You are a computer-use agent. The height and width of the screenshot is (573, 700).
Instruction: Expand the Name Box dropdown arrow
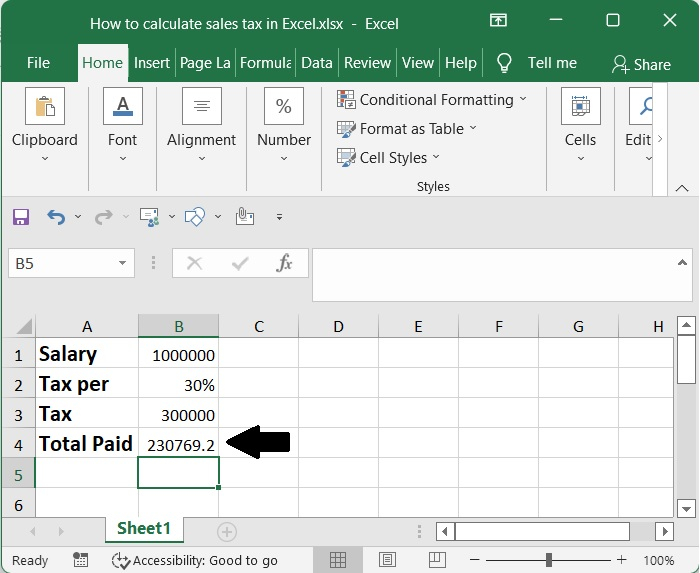click(x=123, y=263)
